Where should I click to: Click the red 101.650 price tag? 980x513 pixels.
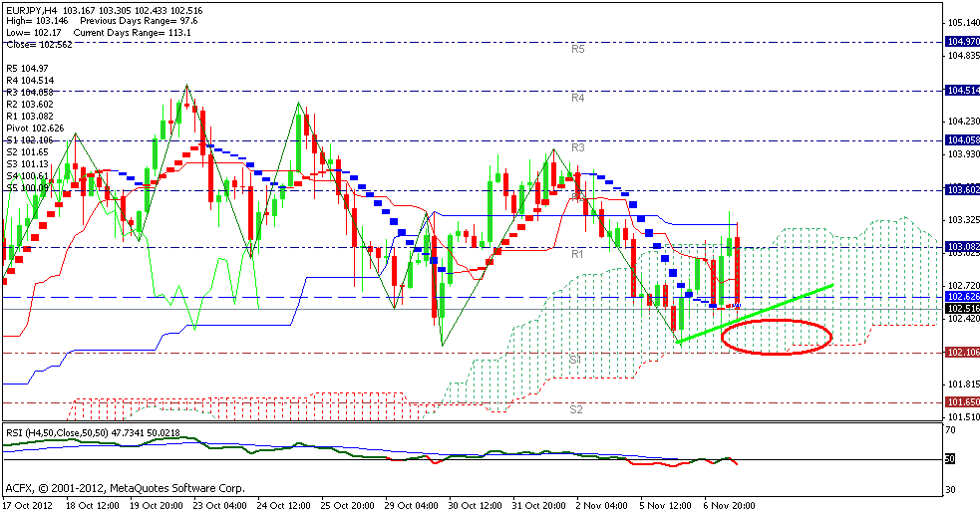coord(961,402)
